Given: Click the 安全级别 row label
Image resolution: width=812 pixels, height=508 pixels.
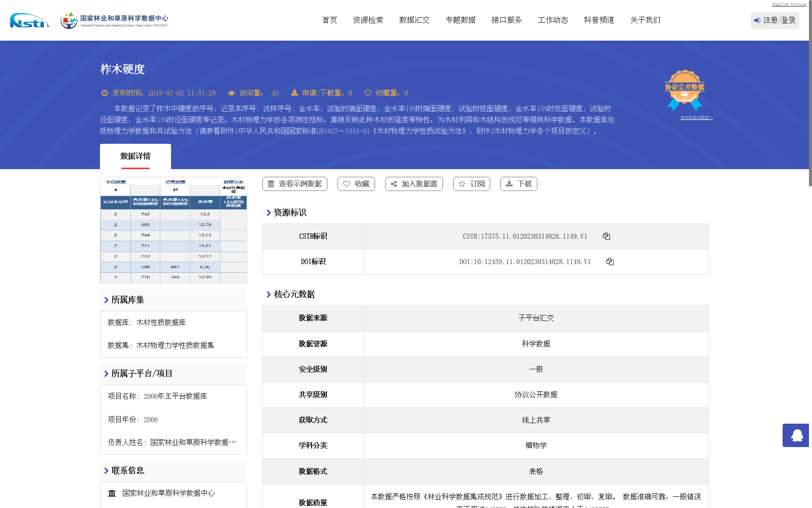Looking at the screenshot, I should pyautogui.click(x=313, y=369).
